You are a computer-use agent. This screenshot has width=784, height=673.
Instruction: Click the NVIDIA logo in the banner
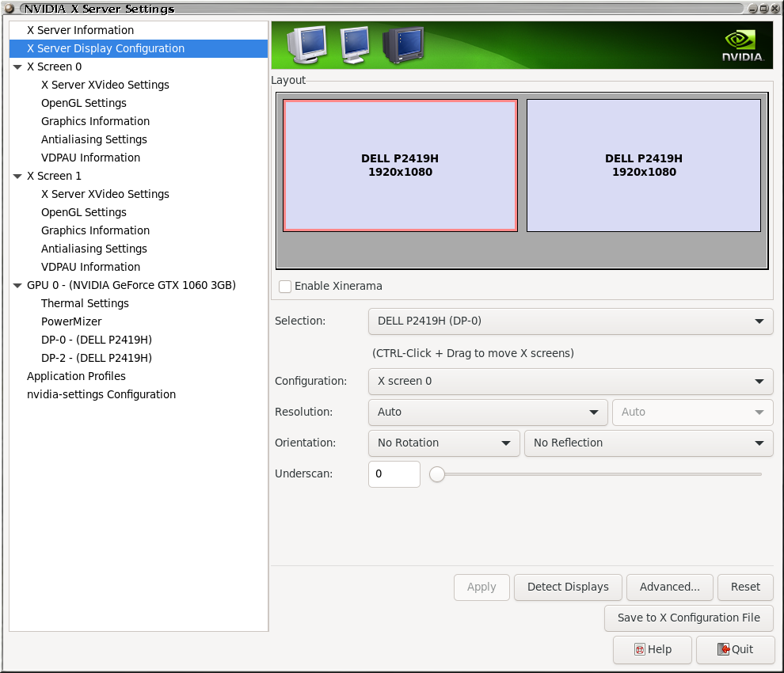[x=742, y=46]
